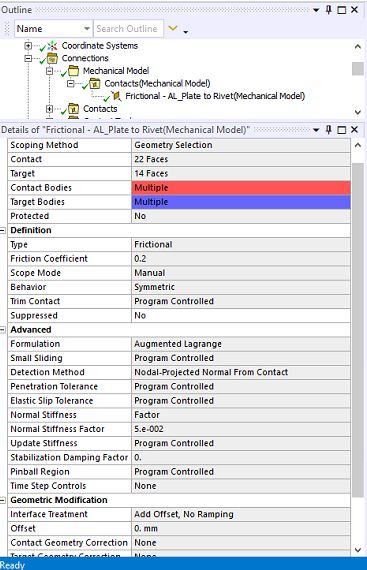Click the Contacts(Mechanical Model) folder icon
Screen dimensions: 367x570
click(95, 83)
